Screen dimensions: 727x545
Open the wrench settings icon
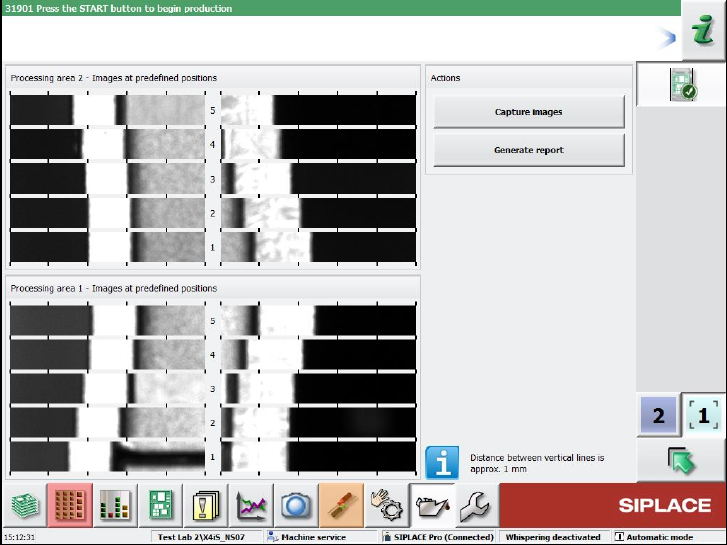[x=476, y=505]
